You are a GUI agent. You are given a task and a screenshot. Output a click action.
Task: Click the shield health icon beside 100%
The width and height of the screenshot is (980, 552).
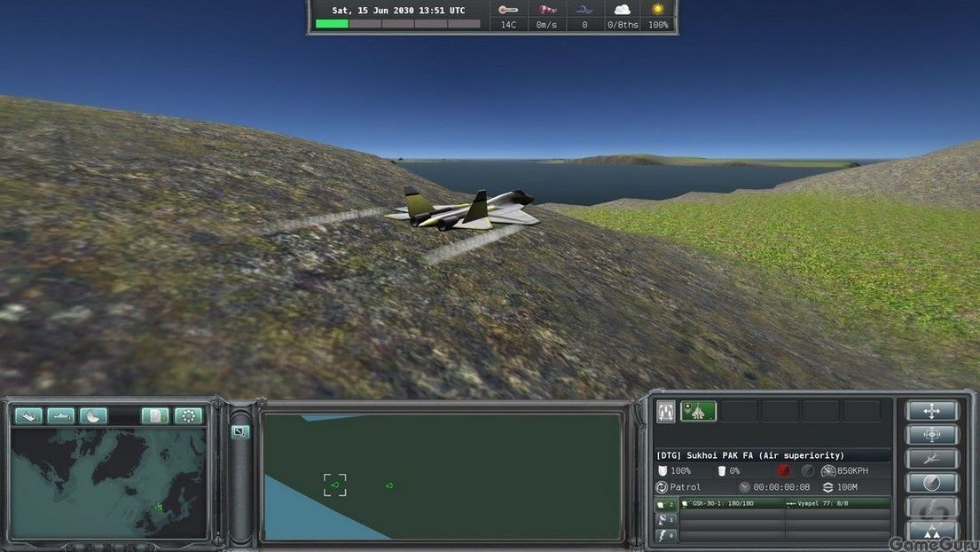click(662, 470)
